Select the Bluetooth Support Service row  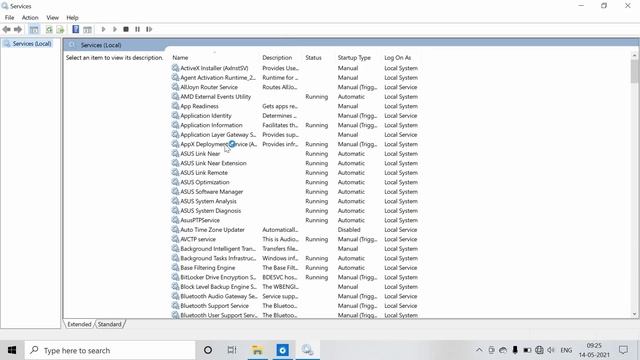click(x=295, y=306)
